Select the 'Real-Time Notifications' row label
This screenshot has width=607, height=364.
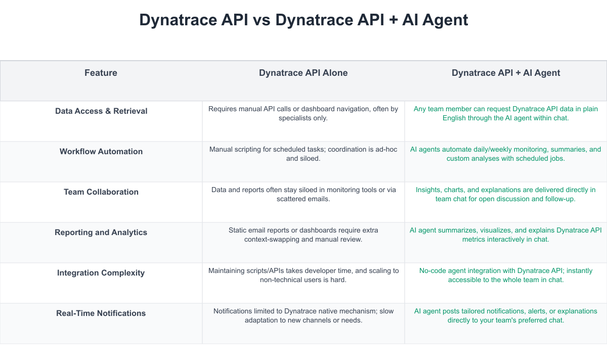point(101,313)
